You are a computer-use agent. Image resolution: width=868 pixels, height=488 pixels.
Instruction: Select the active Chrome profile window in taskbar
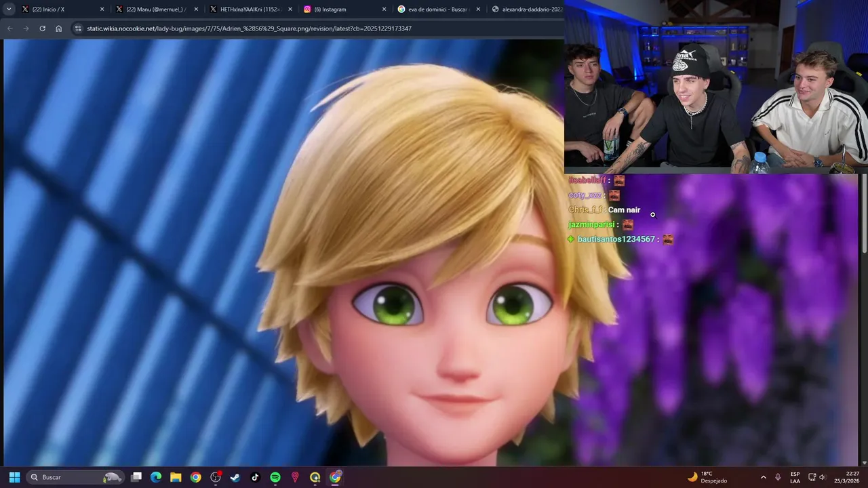tap(335, 477)
